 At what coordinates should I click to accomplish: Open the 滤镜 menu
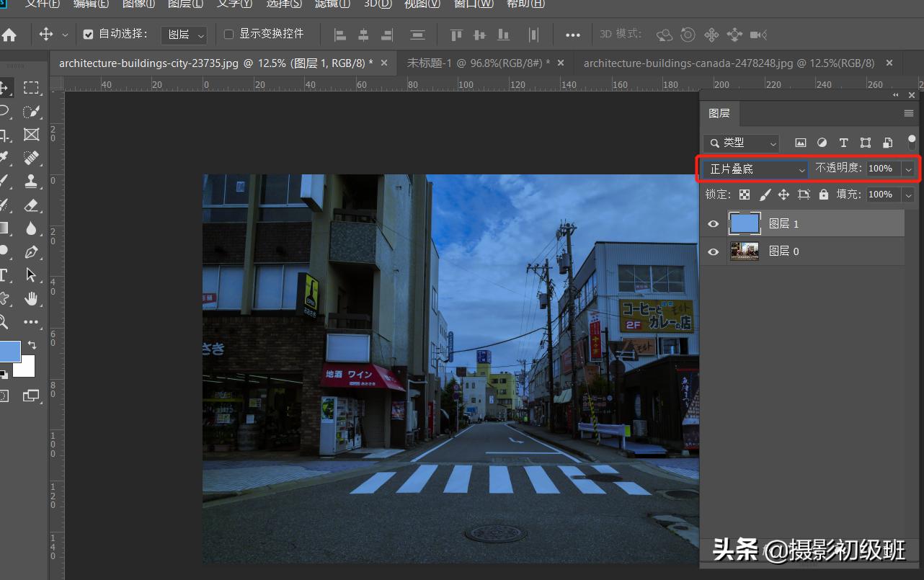pyautogui.click(x=334, y=4)
